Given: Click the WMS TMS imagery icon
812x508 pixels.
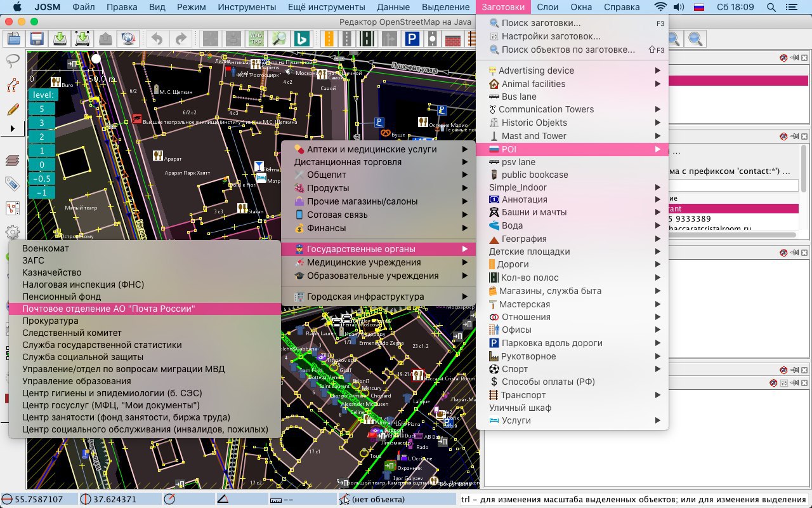Looking at the screenshot, I should [x=256, y=38].
